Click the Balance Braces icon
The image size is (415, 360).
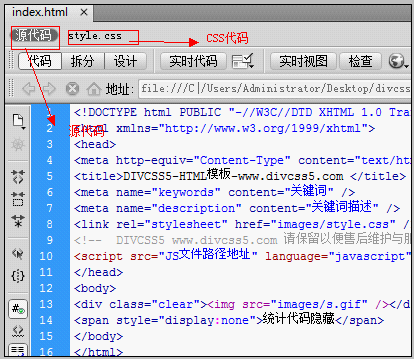tap(18, 276)
